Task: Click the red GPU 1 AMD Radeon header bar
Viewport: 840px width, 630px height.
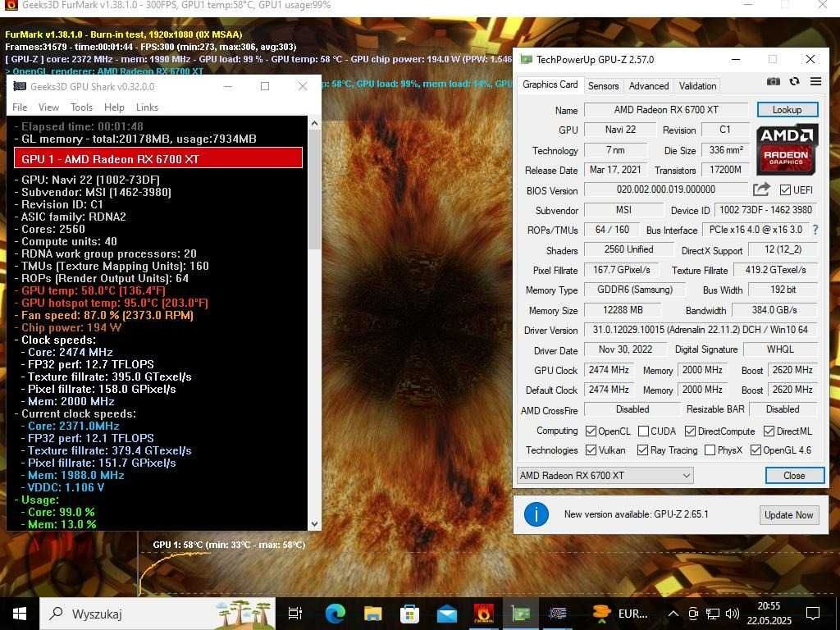Action: tap(158, 158)
